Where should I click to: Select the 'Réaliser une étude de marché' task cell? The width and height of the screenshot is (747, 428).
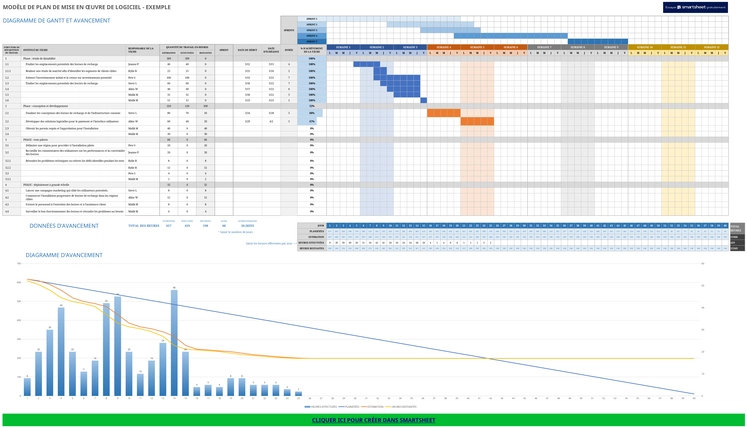tap(74, 71)
